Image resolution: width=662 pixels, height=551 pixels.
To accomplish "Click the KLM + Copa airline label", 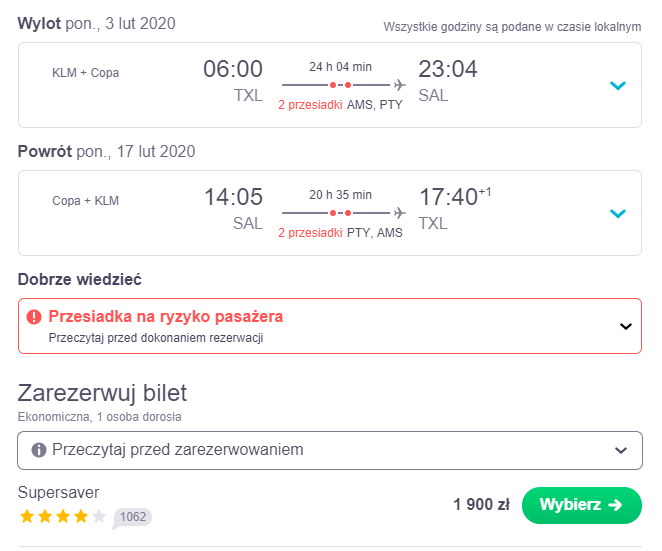I will click(x=85, y=73).
